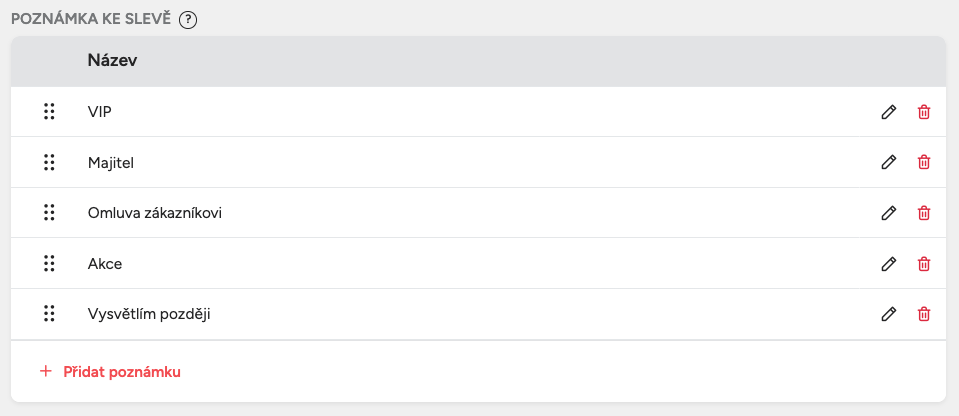Click the Název column header
The image size is (959, 416).
pyautogui.click(x=112, y=61)
